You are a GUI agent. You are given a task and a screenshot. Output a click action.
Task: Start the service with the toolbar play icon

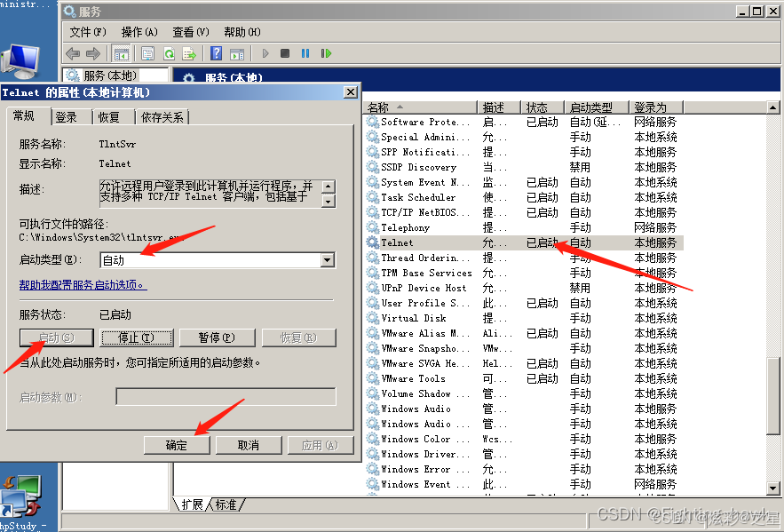point(265,53)
